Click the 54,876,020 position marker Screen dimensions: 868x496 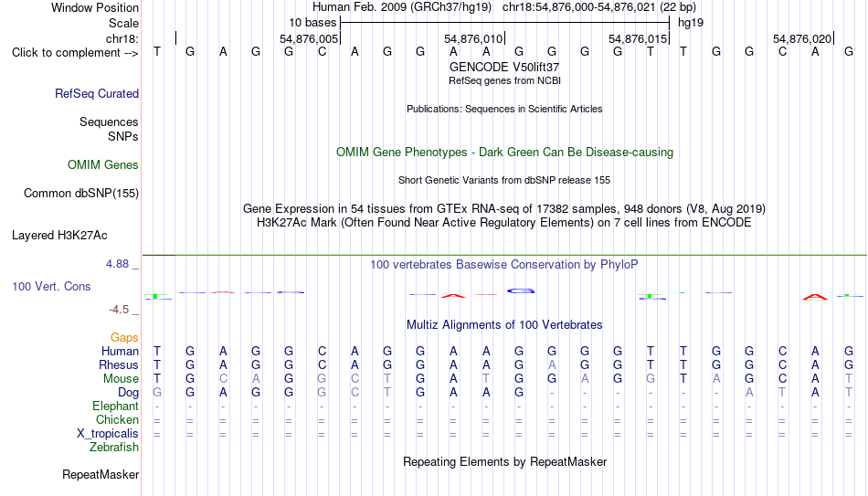coord(802,38)
